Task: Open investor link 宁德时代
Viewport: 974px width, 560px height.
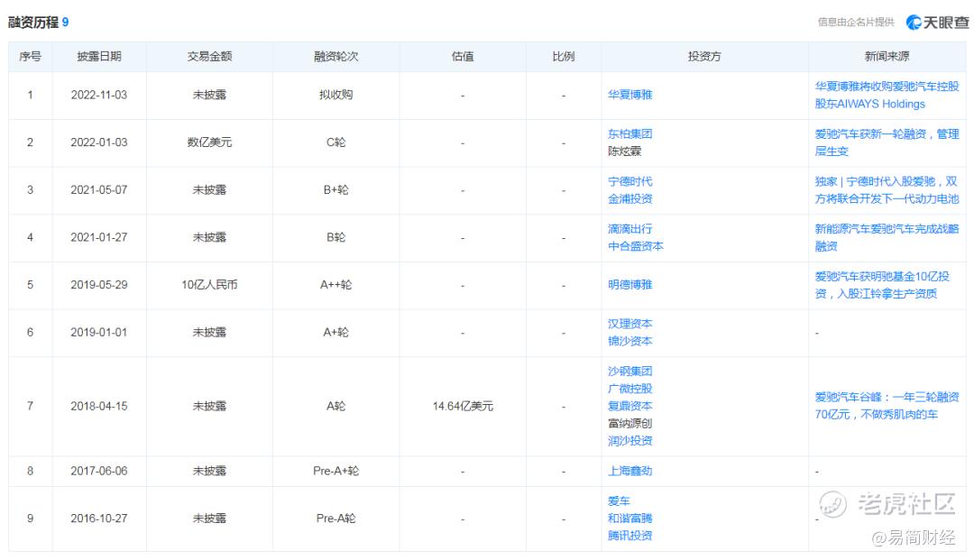Action: coord(629,181)
